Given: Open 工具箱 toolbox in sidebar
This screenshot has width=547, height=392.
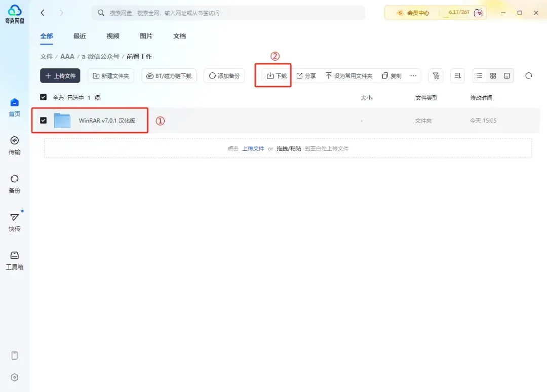Looking at the screenshot, I should 14,261.
